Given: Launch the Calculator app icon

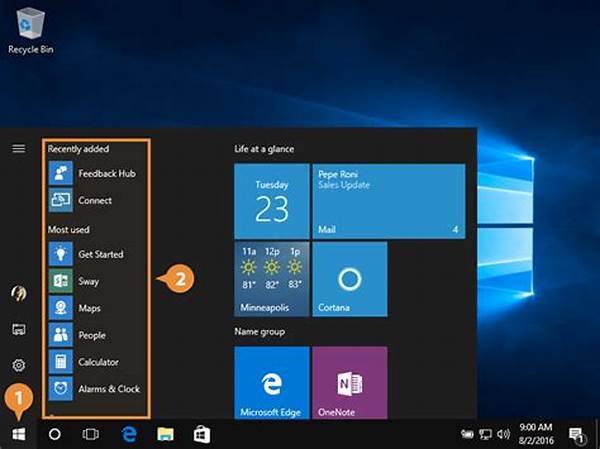Looking at the screenshot, I should (x=60, y=362).
